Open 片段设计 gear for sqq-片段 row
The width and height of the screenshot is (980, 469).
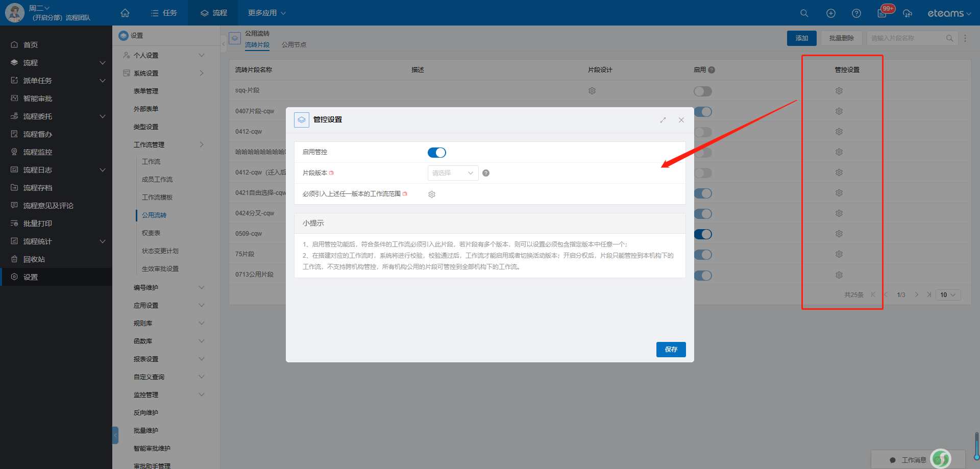(x=592, y=91)
